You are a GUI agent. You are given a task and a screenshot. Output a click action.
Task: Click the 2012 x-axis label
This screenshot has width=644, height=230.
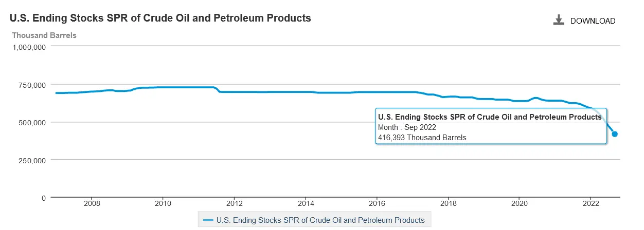234,202
